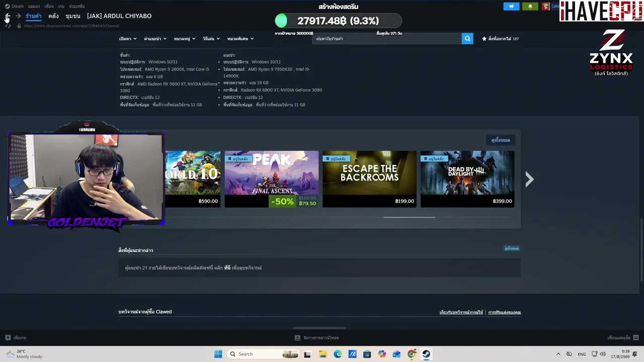This screenshot has width=644, height=362.
Task: Open the Steam logo menu
Action: (x=15, y=7)
